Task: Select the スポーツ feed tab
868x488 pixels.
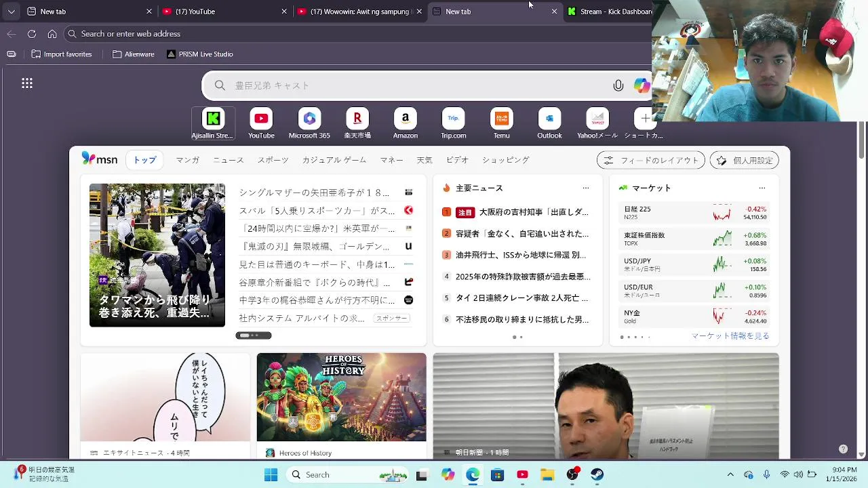Action: point(273,160)
